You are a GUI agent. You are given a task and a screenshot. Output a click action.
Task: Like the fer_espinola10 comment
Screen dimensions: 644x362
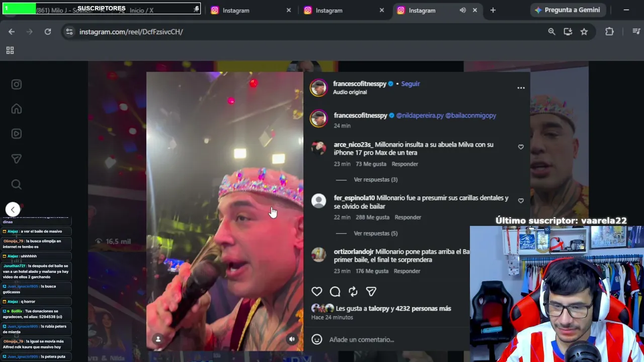tap(521, 201)
